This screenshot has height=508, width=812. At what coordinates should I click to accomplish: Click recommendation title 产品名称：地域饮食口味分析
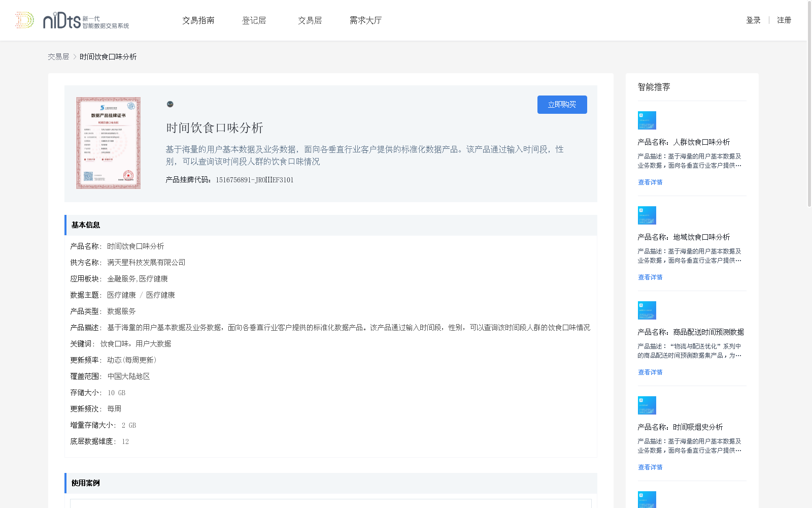(x=684, y=237)
